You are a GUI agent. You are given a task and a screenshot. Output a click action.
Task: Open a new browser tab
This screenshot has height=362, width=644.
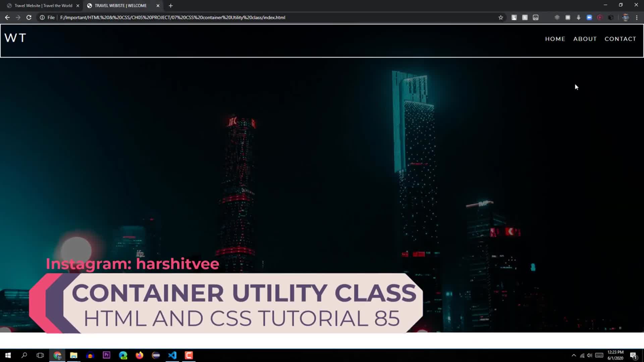pyautogui.click(x=171, y=6)
